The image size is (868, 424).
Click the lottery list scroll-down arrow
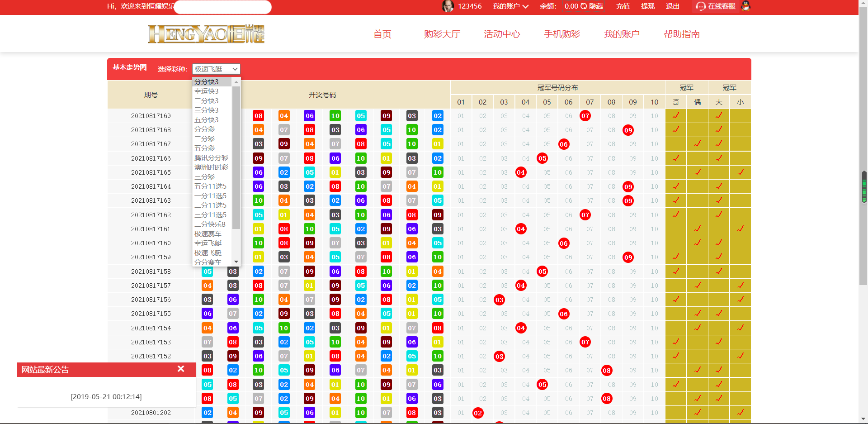pyautogui.click(x=236, y=262)
